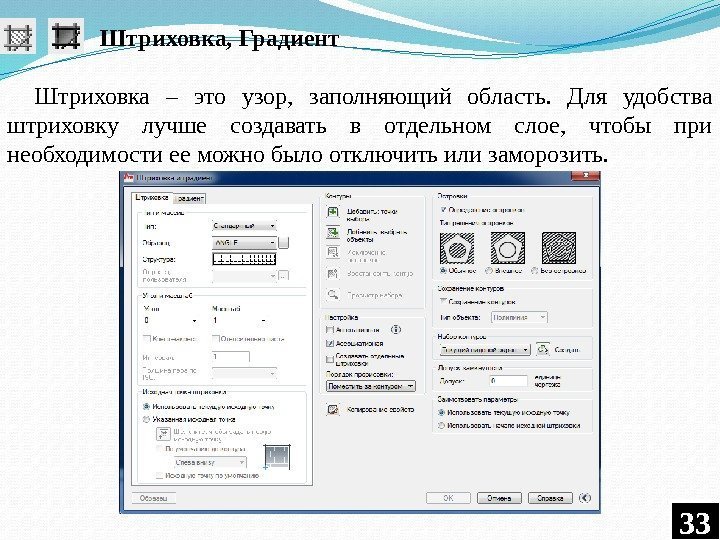The height and width of the screenshot is (540, 720).
Task: Select the Outer island style preview
Action: point(507,248)
